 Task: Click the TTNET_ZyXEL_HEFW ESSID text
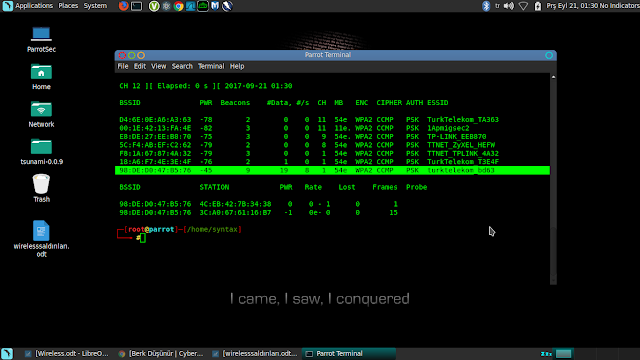coord(461,145)
